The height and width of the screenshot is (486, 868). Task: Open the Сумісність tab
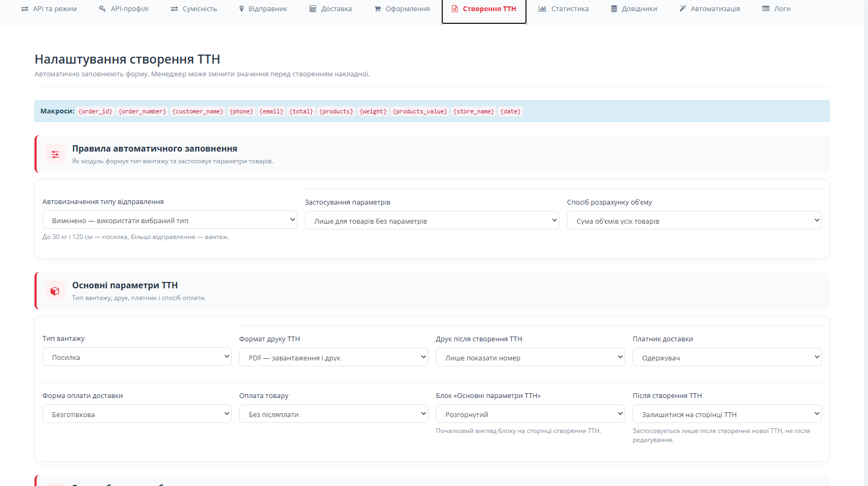194,9
